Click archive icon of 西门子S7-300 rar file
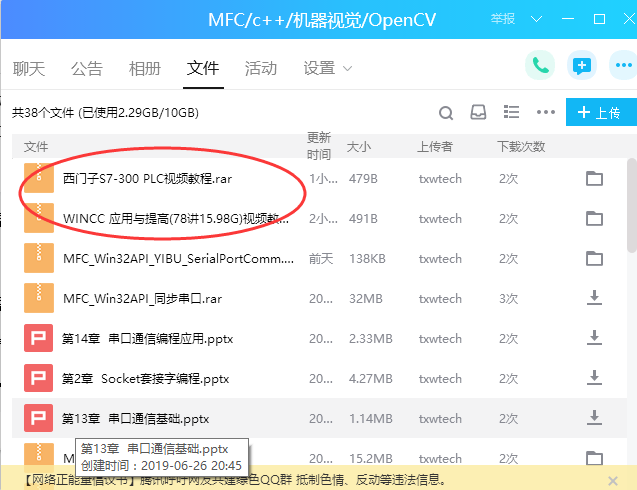Viewport: 637px width, 490px height. pos(39,178)
